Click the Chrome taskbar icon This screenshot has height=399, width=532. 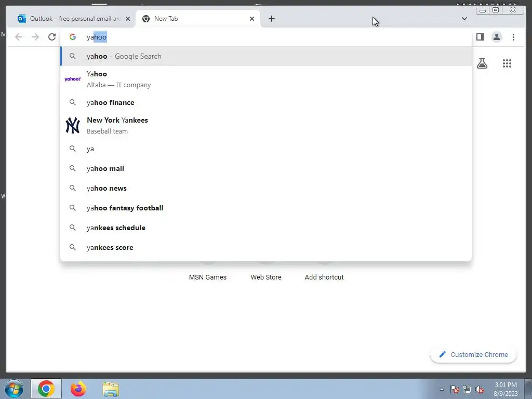46,389
